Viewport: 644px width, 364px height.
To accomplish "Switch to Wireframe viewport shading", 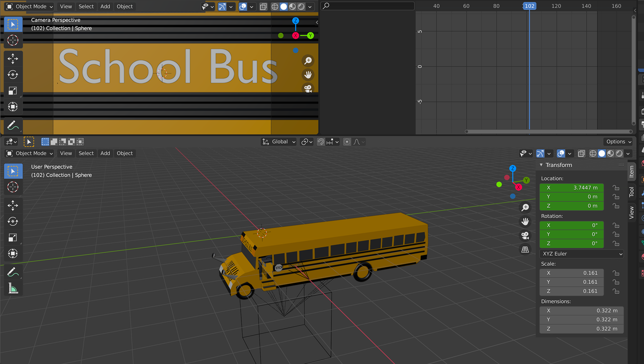I will (x=593, y=153).
